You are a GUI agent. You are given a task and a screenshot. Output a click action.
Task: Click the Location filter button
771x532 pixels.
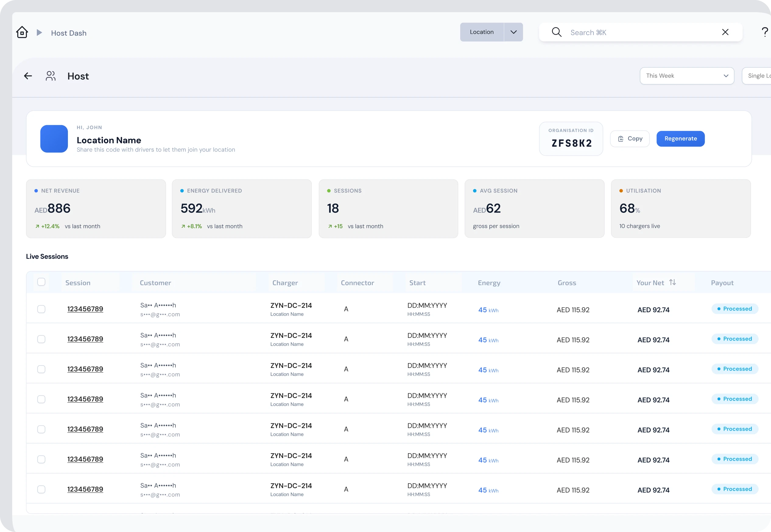[482, 32]
